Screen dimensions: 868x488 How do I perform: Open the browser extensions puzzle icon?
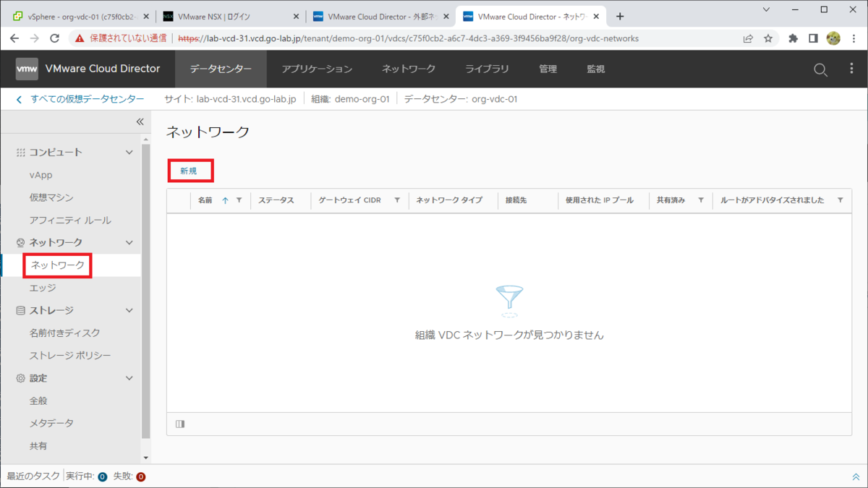click(793, 38)
